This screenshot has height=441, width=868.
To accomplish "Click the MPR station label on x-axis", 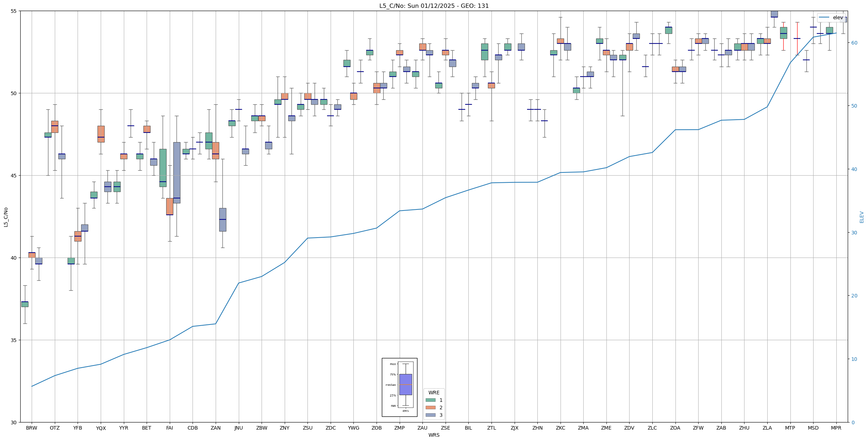I will (836, 428).
